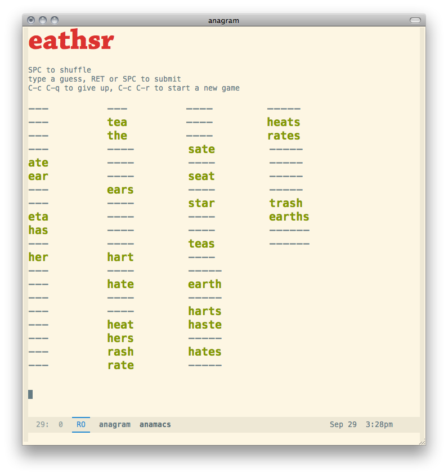Click the scrambled letters 'eathsr' heading
Viewport: 448px width, 476px height.
(71, 40)
